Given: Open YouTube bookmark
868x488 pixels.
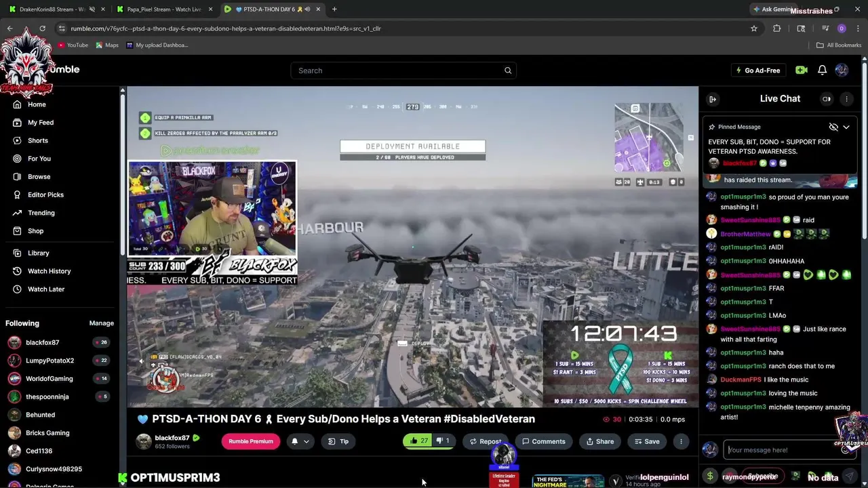Looking at the screenshot, I should coord(73,45).
